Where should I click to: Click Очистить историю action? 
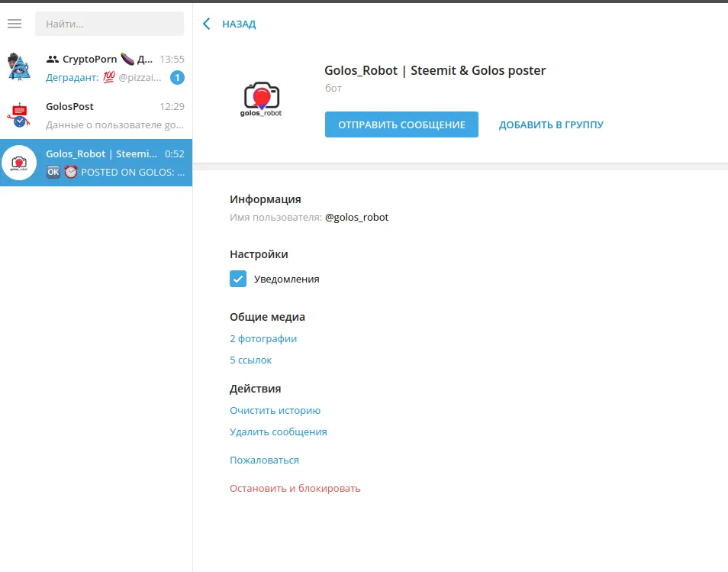[x=275, y=411]
